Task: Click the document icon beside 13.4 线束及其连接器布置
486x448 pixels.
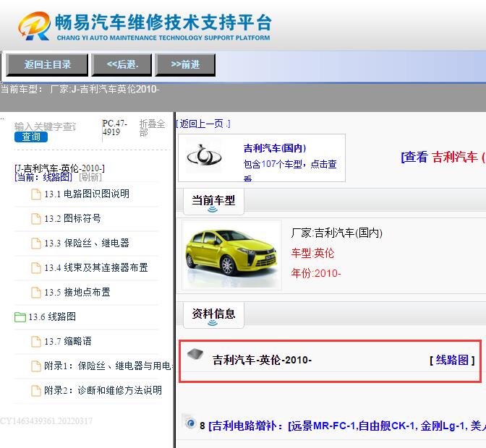Action: [x=36, y=268]
